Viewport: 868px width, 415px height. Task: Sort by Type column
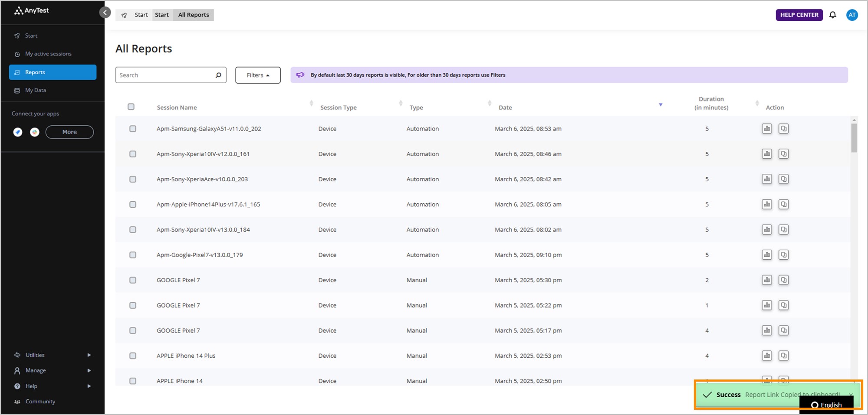(490, 103)
